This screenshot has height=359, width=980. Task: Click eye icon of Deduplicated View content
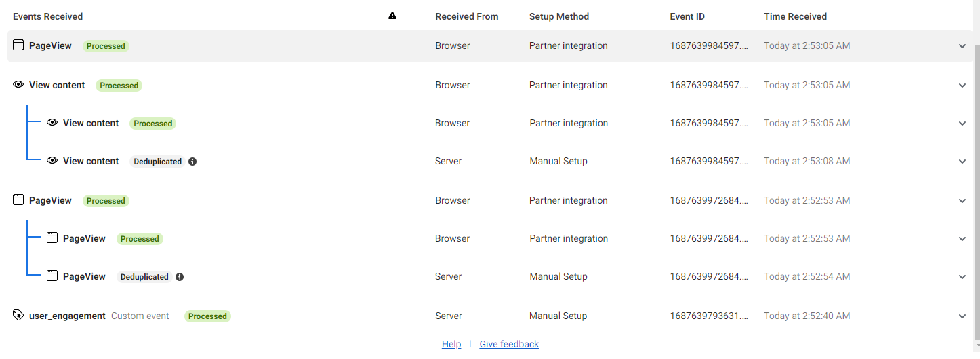52,161
